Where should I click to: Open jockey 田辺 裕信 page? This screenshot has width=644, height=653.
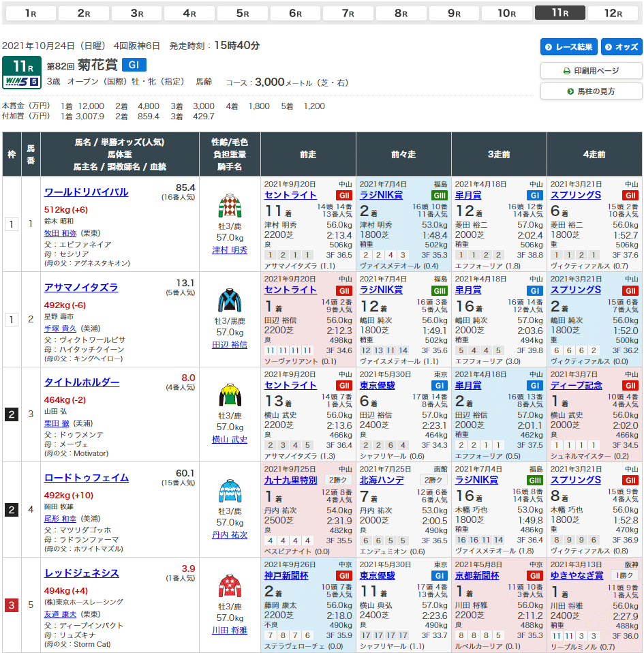[x=230, y=345]
